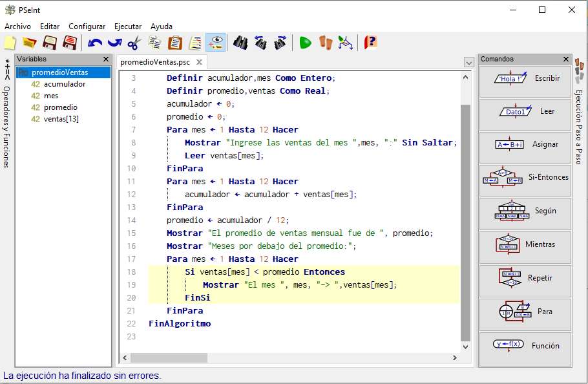Click the editor scroll down arrow
The width and height of the screenshot is (588, 384).
pos(465,347)
